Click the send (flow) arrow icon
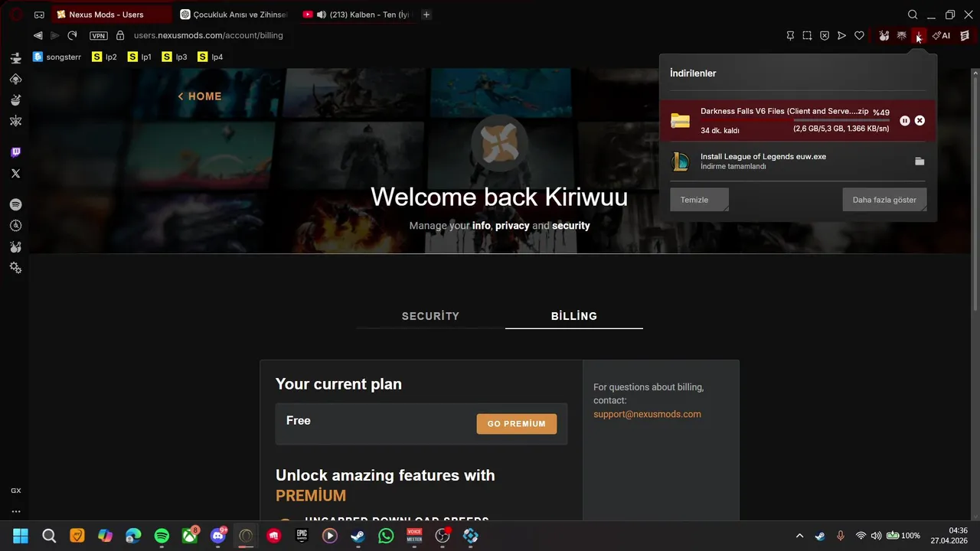 pyautogui.click(x=841, y=35)
